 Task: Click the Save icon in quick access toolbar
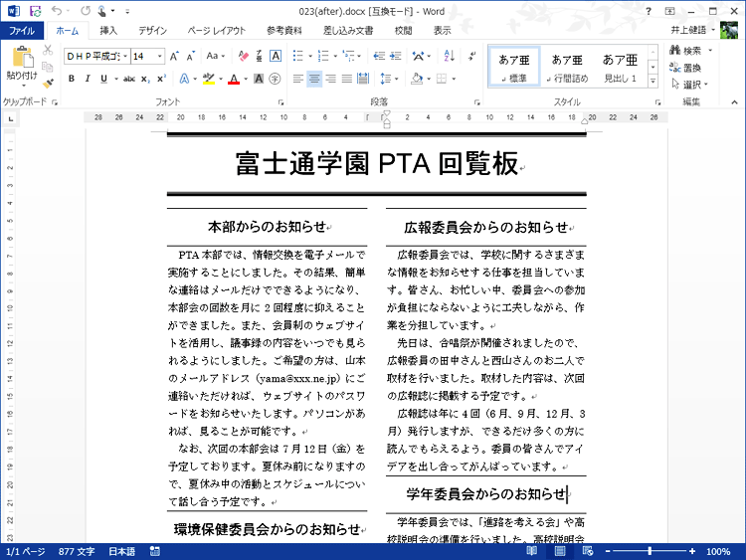(36, 11)
